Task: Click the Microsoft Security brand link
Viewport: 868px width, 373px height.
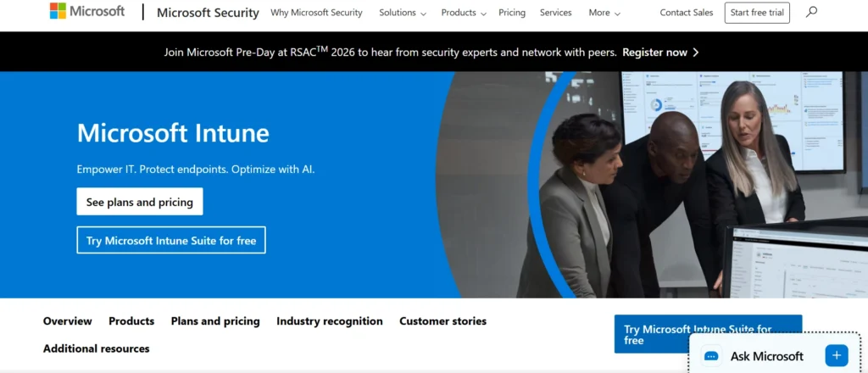Action: [208, 13]
